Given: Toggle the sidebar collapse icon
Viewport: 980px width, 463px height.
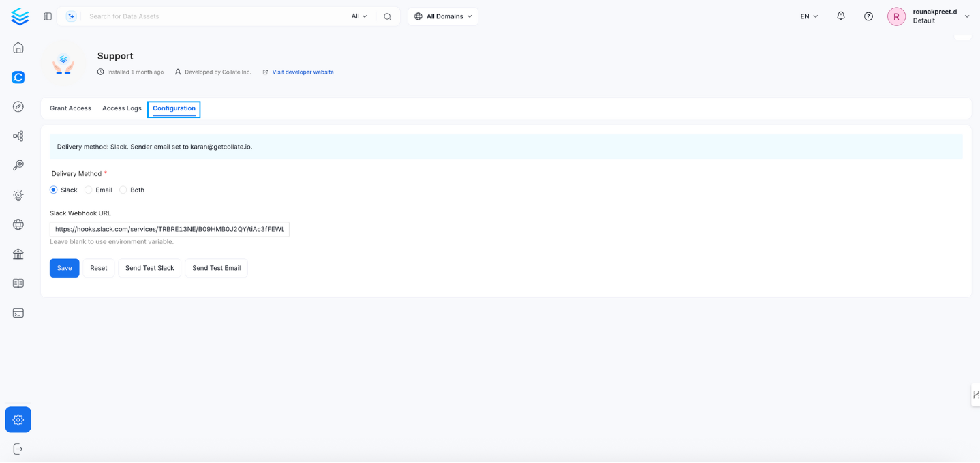Looking at the screenshot, I should click(48, 16).
